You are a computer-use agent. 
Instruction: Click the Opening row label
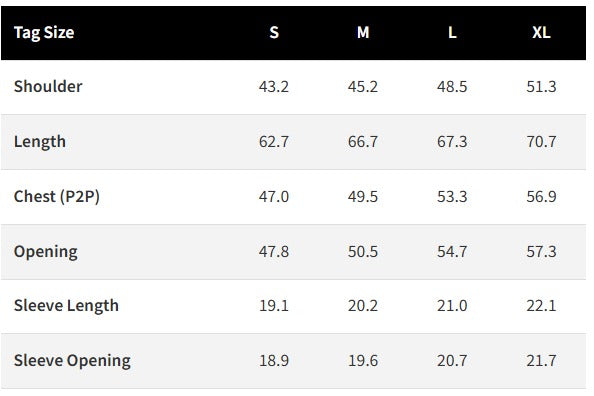click(x=46, y=252)
